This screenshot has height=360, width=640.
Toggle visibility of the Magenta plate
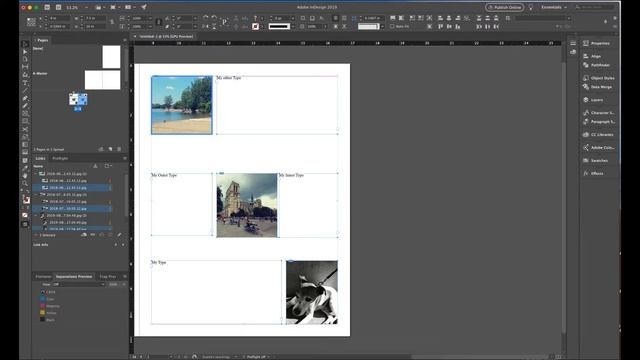coord(42,306)
